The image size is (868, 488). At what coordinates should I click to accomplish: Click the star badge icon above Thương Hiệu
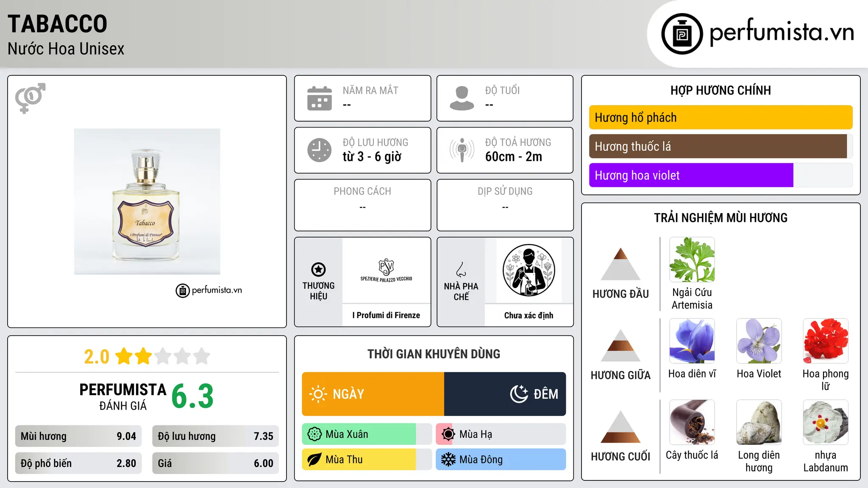tap(318, 269)
